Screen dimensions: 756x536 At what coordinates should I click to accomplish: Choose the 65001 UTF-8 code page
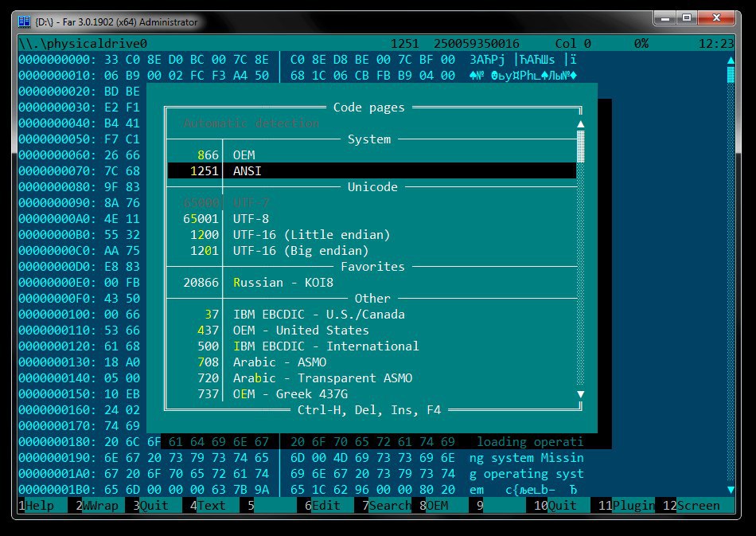(x=372, y=218)
